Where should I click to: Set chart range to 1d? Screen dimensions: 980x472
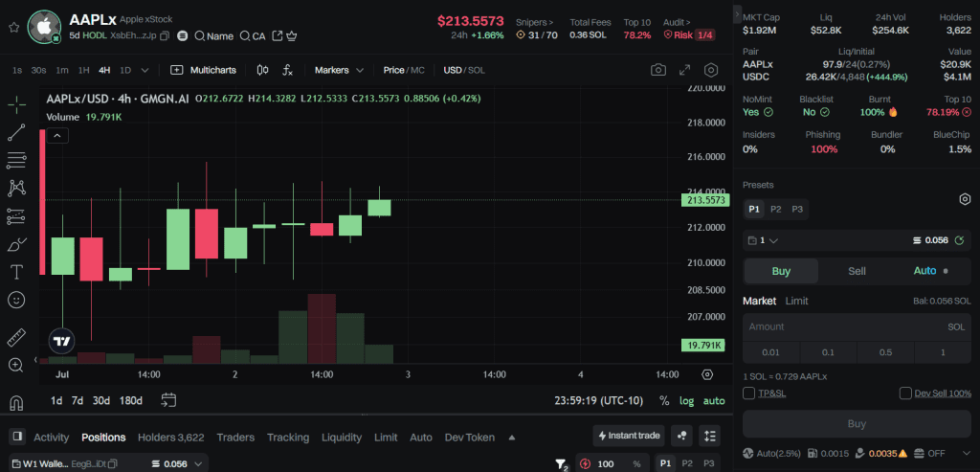[x=56, y=401]
